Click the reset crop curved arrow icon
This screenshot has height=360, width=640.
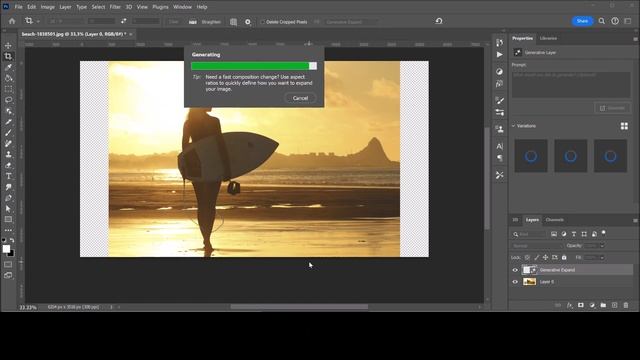click(x=439, y=21)
